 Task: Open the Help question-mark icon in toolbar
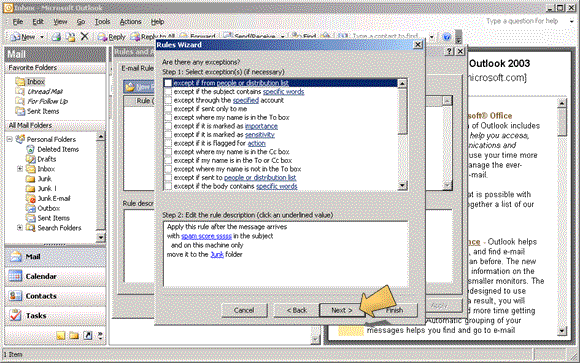pos(447,37)
